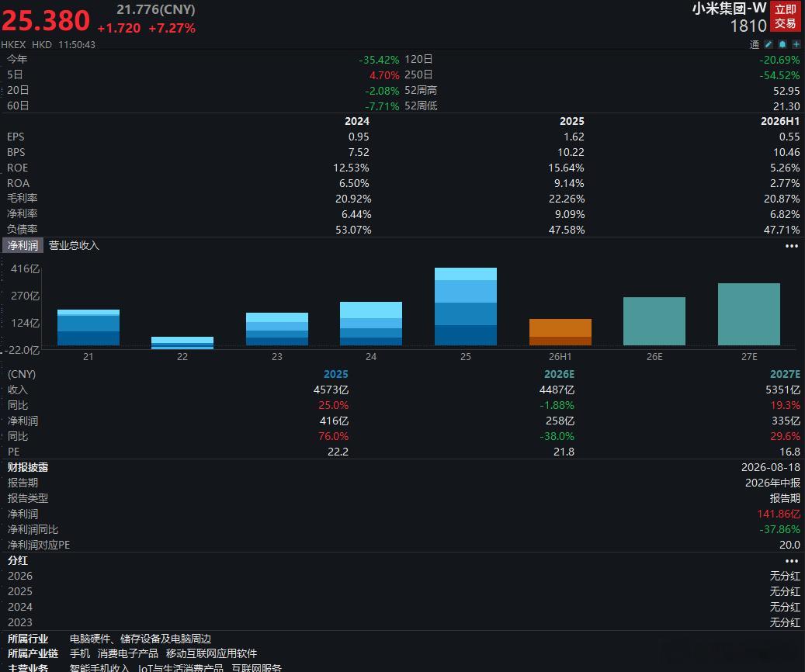Viewport: 805px width, 672px height.
Task: Select the 26E estimated profit bar
Action: click(654, 321)
